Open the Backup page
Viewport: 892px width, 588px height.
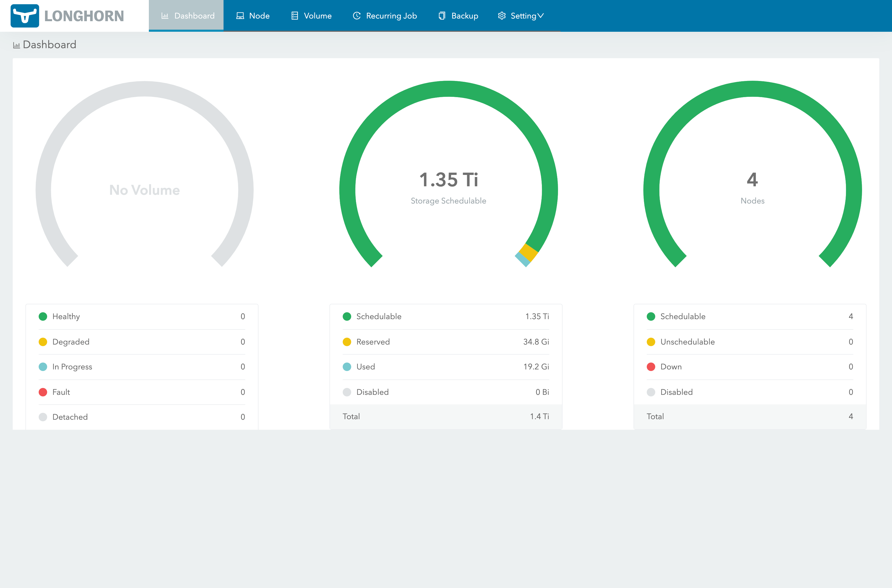point(458,16)
